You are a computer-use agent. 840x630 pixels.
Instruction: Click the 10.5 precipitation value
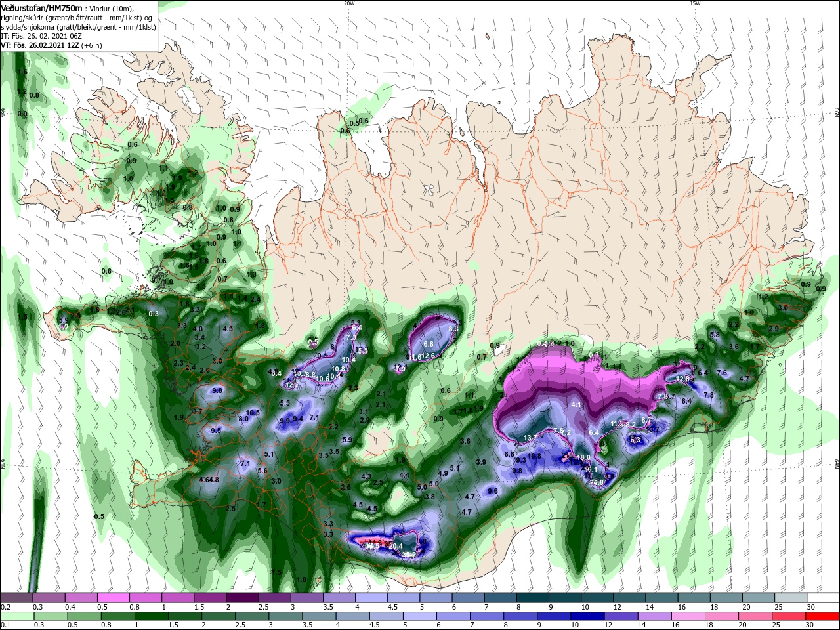click(x=253, y=413)
